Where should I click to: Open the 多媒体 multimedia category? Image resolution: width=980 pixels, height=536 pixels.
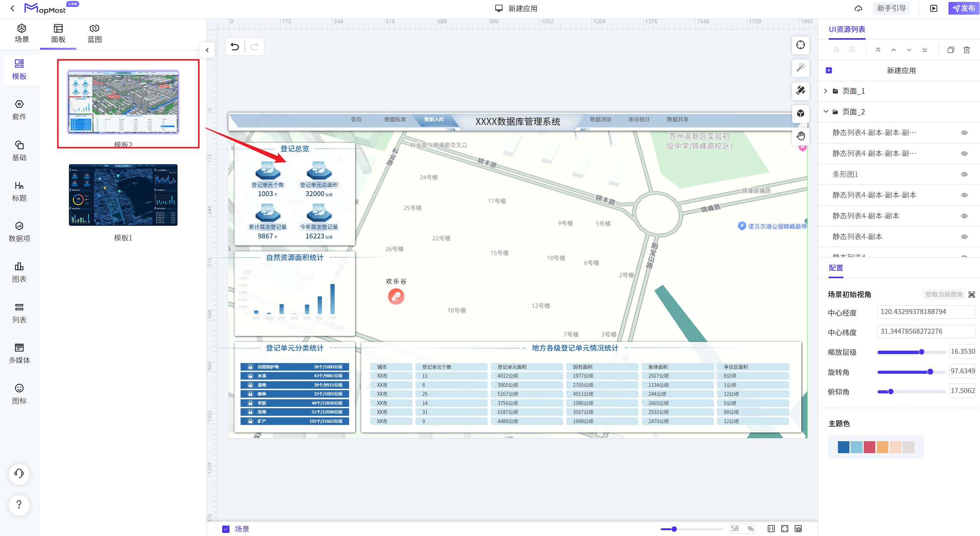(19, 353)
